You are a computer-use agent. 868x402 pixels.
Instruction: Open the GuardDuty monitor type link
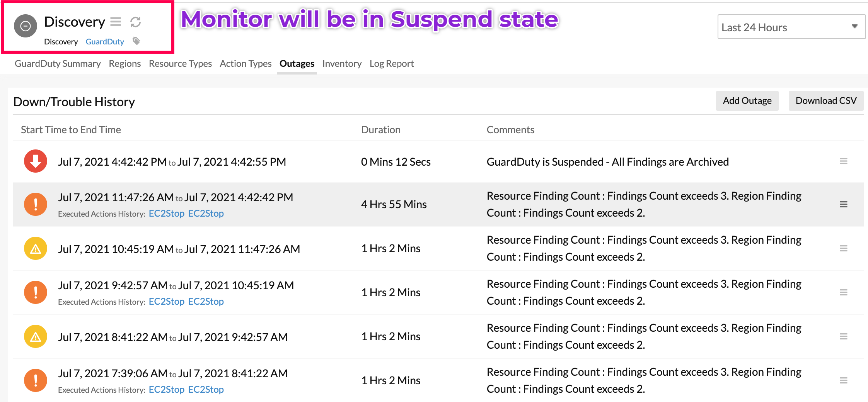coord(104,41)
